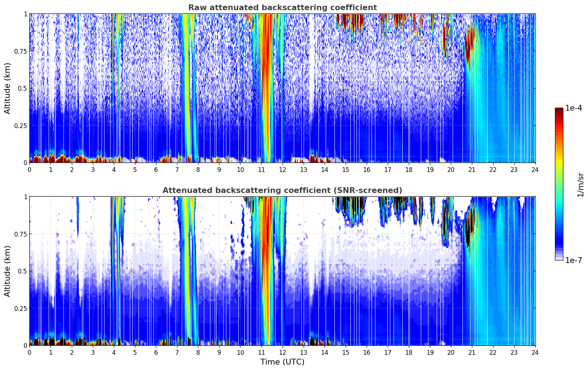Click the '1/m/sr' colorbar unit label
588x370 pixels.
coord(580,184)
